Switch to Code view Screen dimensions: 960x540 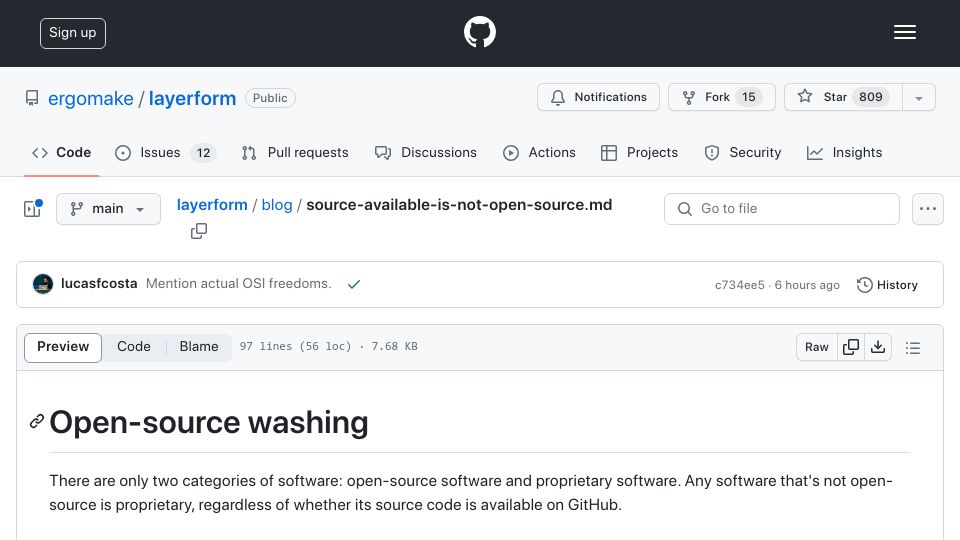click(x=134, y=347)
